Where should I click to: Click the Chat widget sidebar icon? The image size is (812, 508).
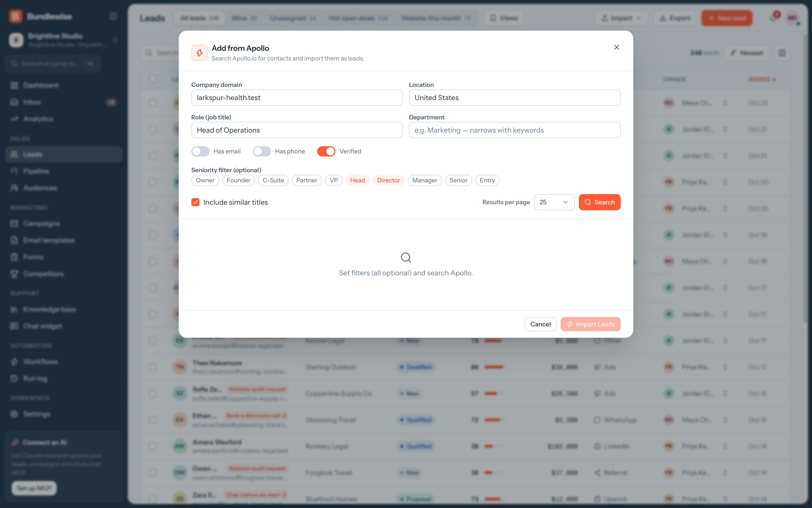tap(14, 327)
